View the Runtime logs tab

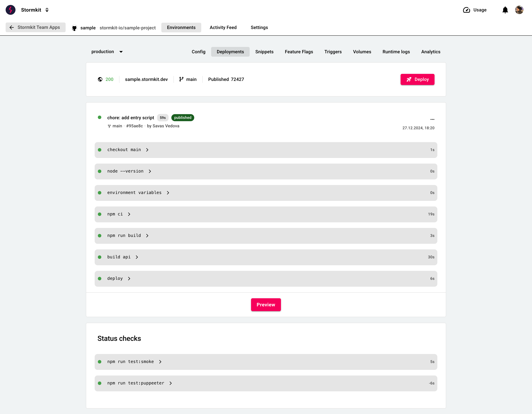tap(396, 52)
